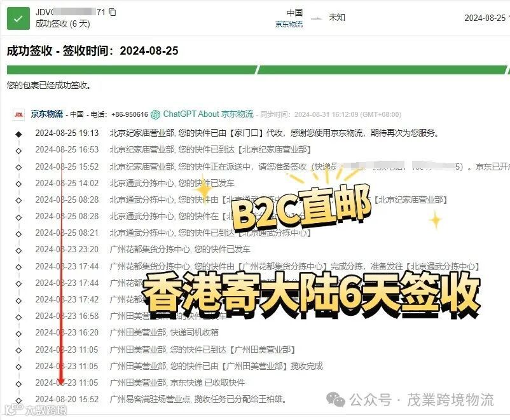Select the 2024-08-23 16:20 tracking event marker
This screenshot has width=510, height=420.
pos(18,334)
